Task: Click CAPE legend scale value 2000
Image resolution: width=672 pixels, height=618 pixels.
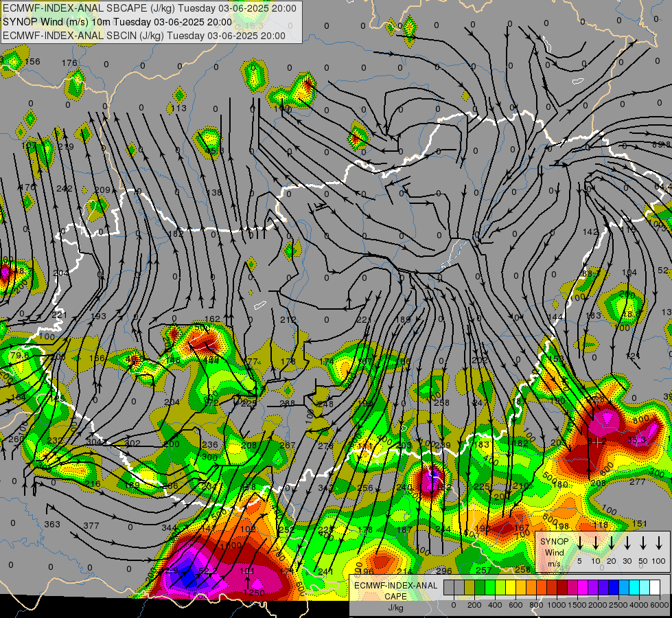Action: pyautogui.click(x=598, y=605)
